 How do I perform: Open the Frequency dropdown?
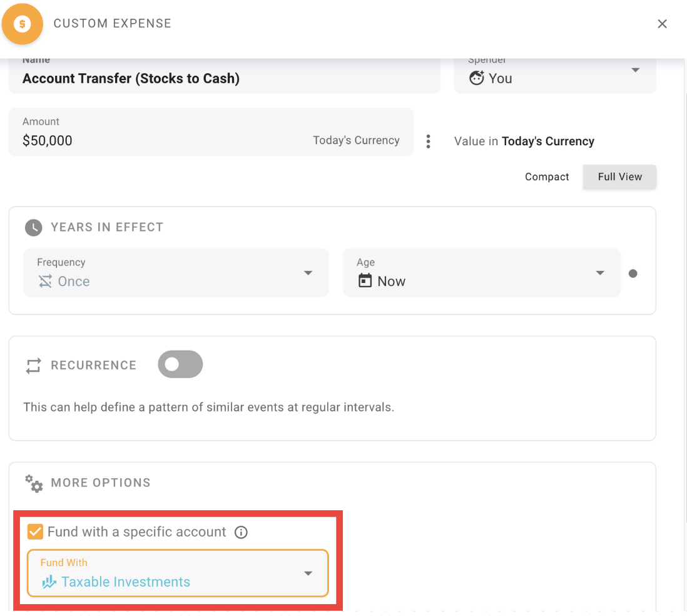(308, 273)
